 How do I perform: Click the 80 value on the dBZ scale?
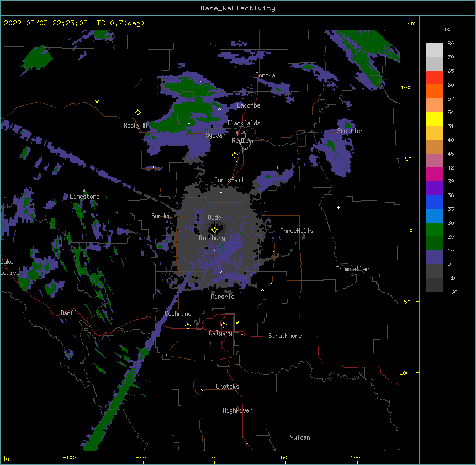[x=451, y=44]
